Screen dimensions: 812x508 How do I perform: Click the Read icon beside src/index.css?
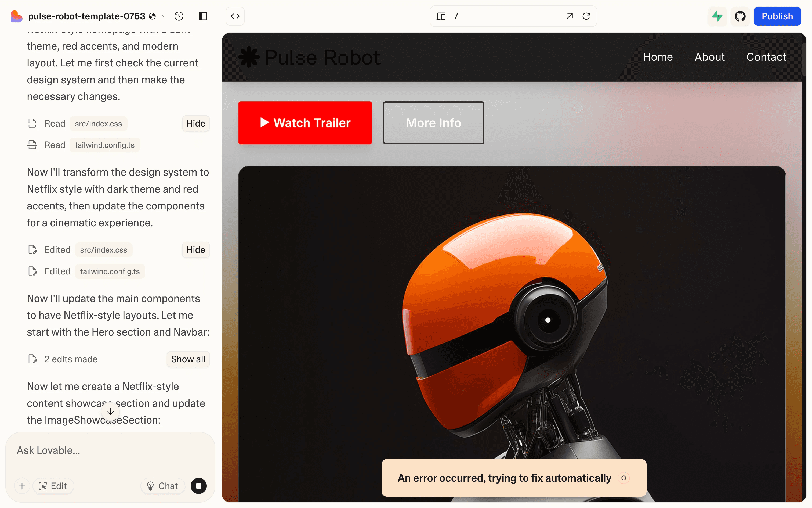point(32,124)
